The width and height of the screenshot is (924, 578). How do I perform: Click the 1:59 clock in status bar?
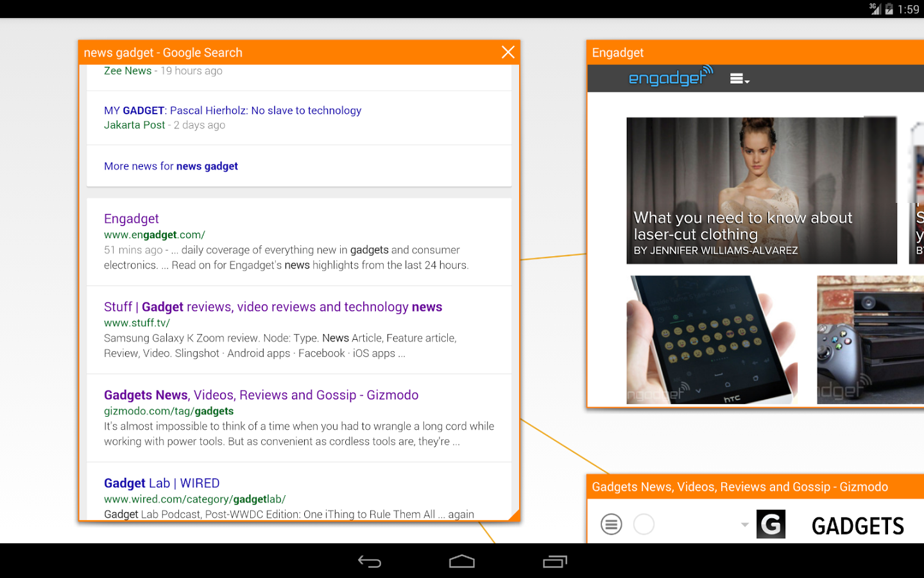coord(909,9)
